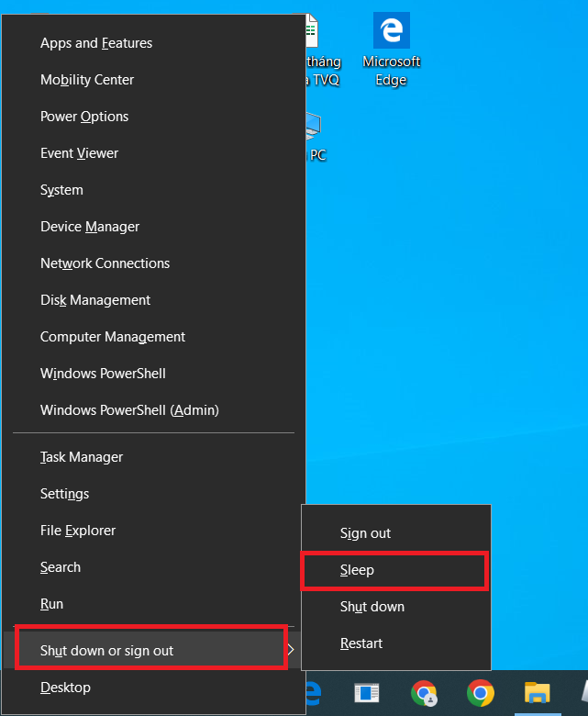Image resolution: width=588 pixels, height=716 pixels.
Task: Launch Google Chrome from the taskbar
Action: click(481, 693)
